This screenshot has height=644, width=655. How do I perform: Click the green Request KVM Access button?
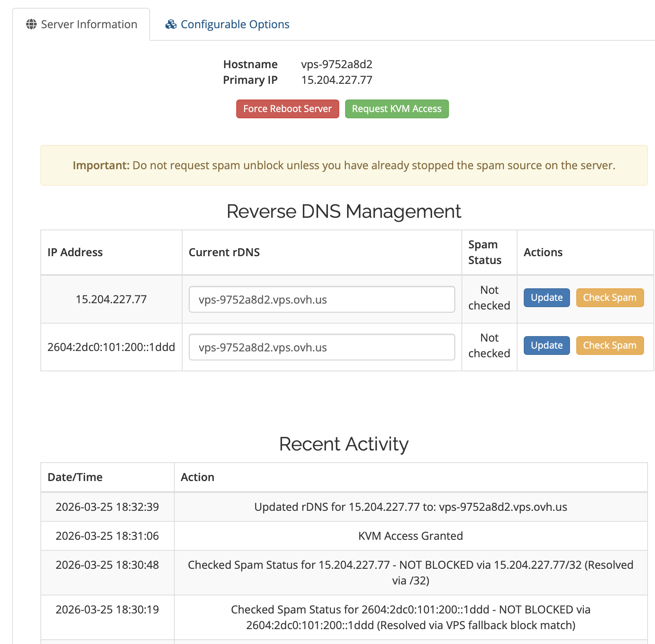[396, 109]
